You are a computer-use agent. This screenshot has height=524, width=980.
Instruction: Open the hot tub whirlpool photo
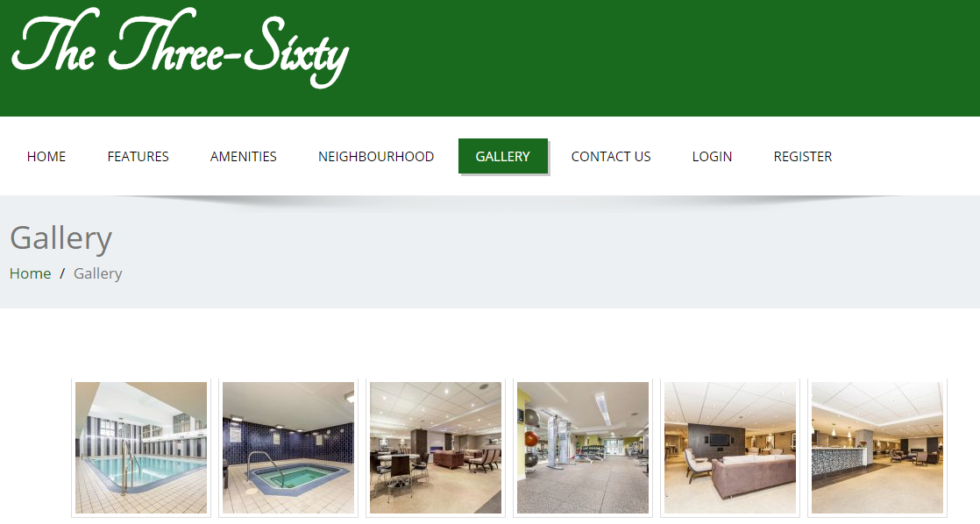(288, 448)
